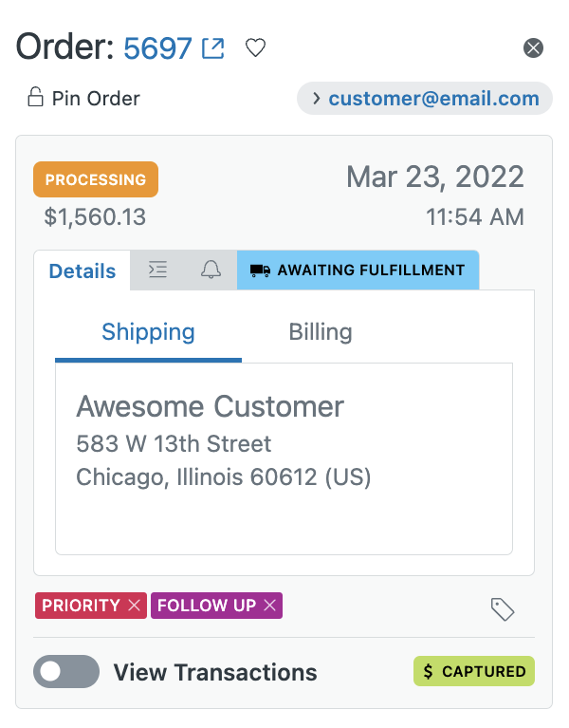Viewport: 569px width, 728px height.
Task: Click the Pin Order lock icon
Action: pos(35,97)
